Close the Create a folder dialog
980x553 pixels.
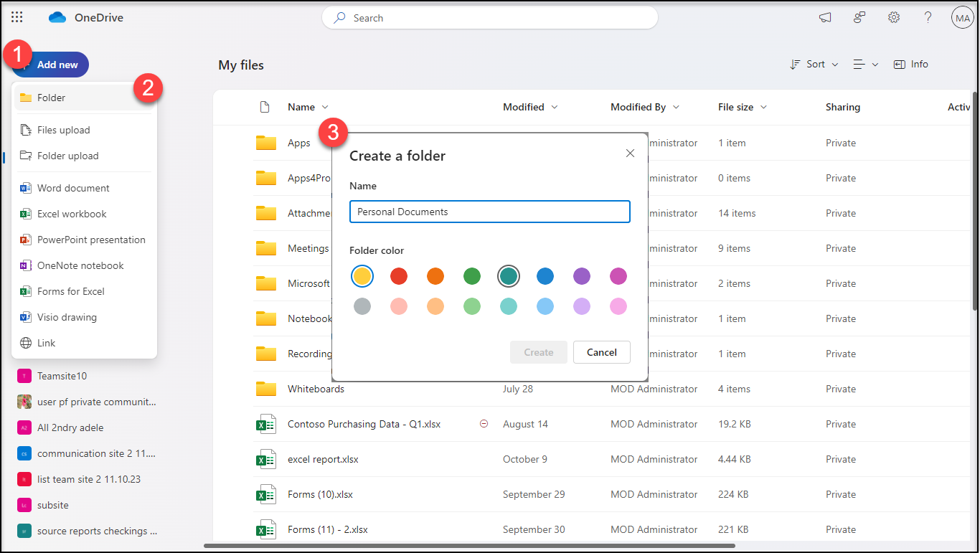point(630,153)
